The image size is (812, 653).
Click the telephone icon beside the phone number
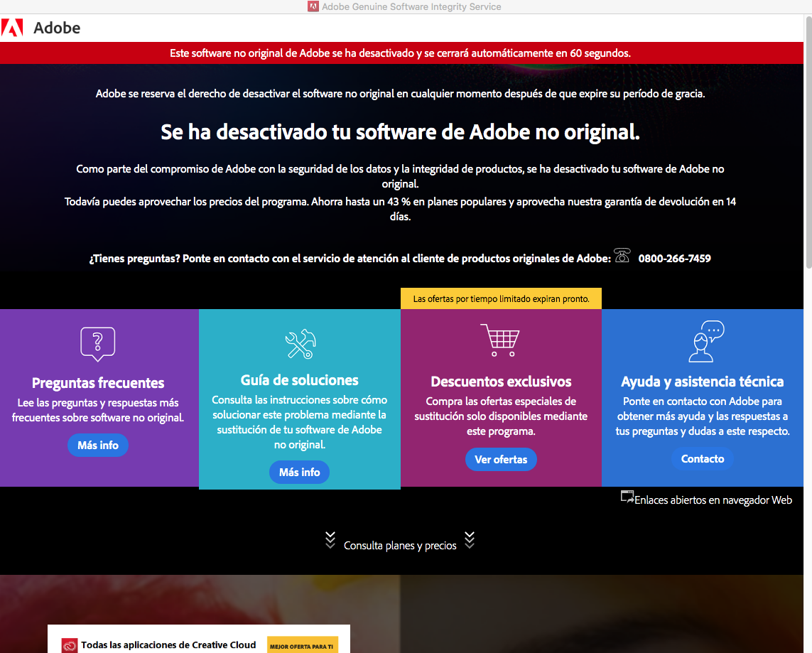click(622, 255)
